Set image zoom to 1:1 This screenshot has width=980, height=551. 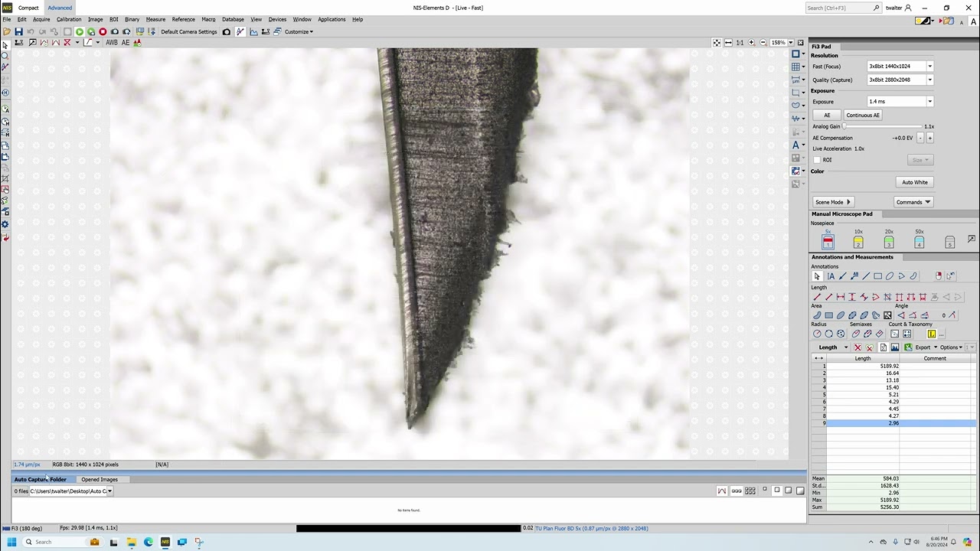point(740,43)
